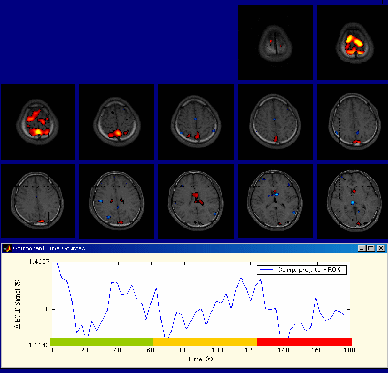Choose the last middle-row slice with vertical dotted line
The height and width of the screenshot is (373, 388).
pos(352,122)
